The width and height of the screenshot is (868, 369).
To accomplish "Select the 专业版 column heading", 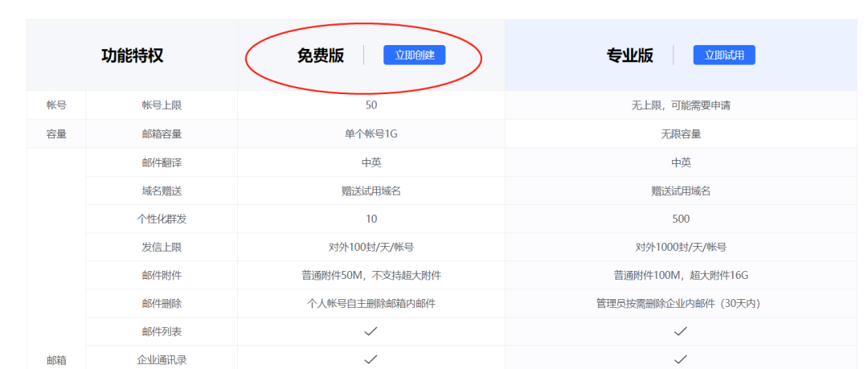I will point(630,55).
